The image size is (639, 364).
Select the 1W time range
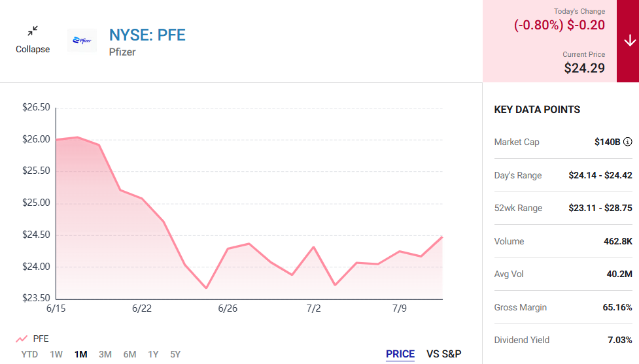56,354
